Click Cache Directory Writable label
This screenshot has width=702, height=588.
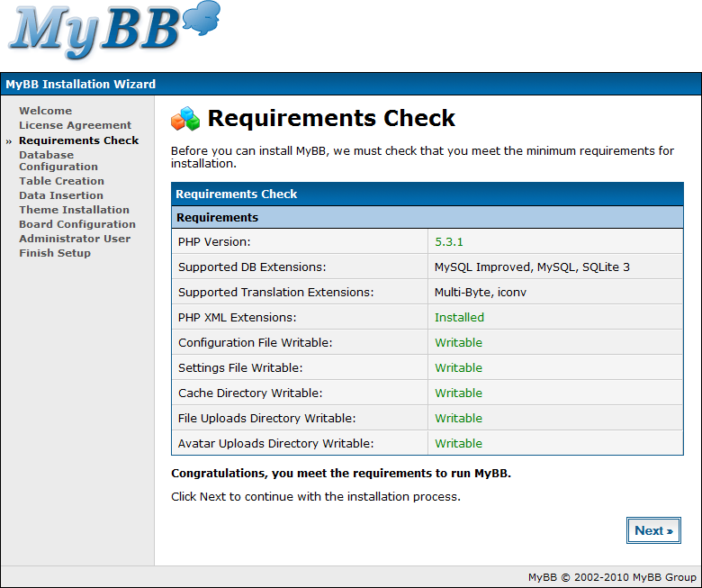[250, 393]
